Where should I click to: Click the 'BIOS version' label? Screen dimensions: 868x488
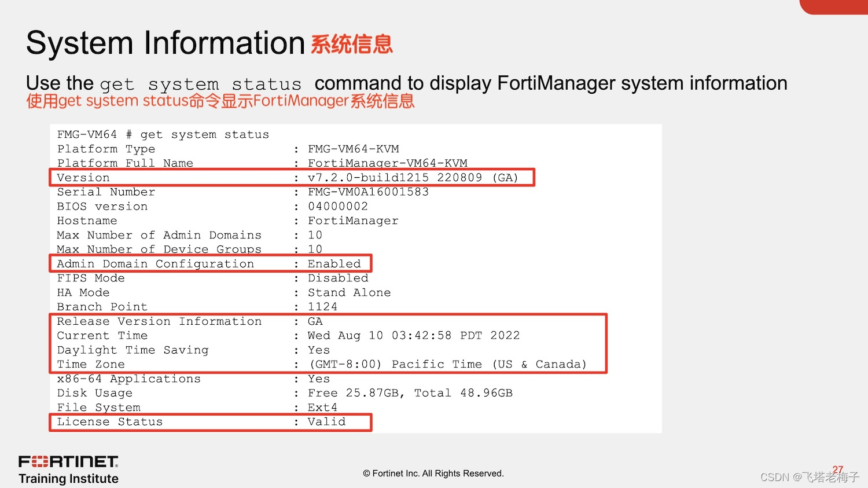[102, 207]
